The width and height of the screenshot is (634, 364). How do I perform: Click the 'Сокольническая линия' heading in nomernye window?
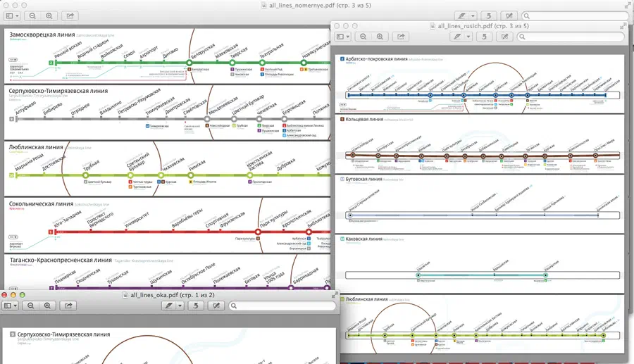click(41, 203)
